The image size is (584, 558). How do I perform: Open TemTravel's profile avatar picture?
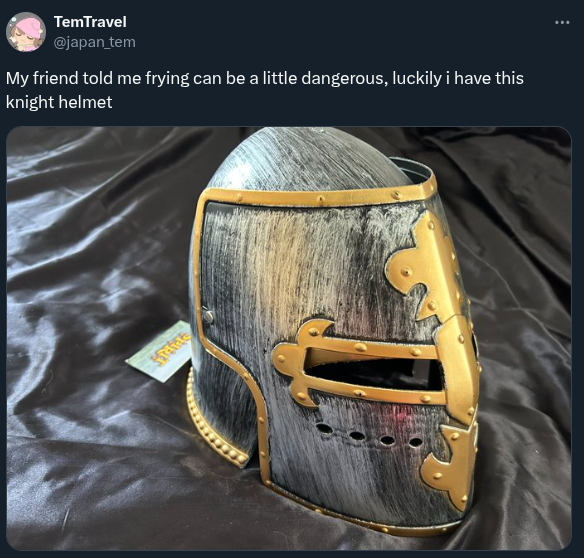coord(26,32)
